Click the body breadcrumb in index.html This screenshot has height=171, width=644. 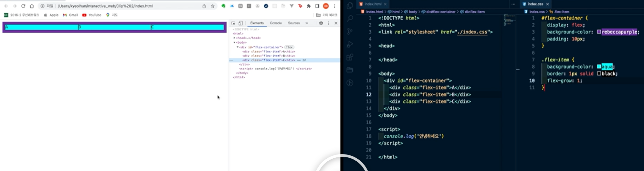click(411, 12)
